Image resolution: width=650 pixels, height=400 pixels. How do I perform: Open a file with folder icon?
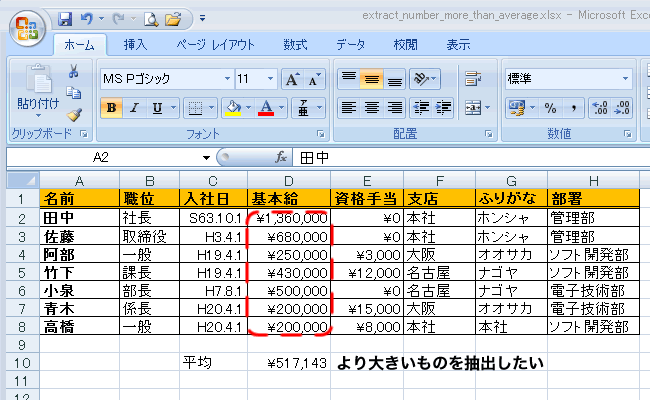173,19
